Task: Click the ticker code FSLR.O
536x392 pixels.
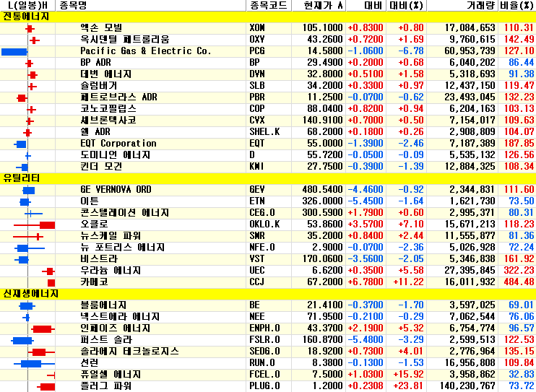Action: 264,340
